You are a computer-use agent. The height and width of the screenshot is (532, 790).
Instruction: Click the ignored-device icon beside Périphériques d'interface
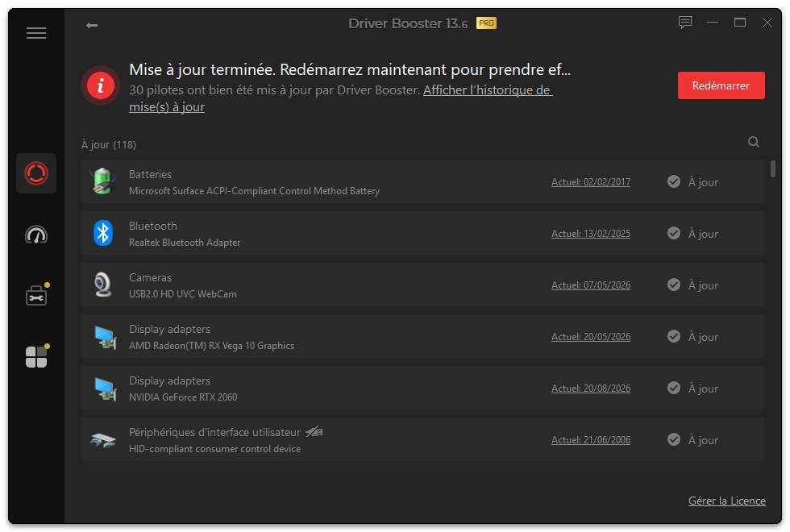(x=314, y=432)
